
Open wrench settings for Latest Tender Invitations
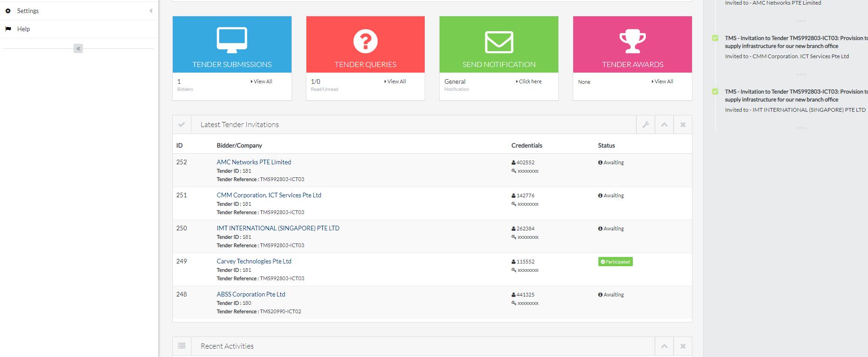click(x=645, y=125)
